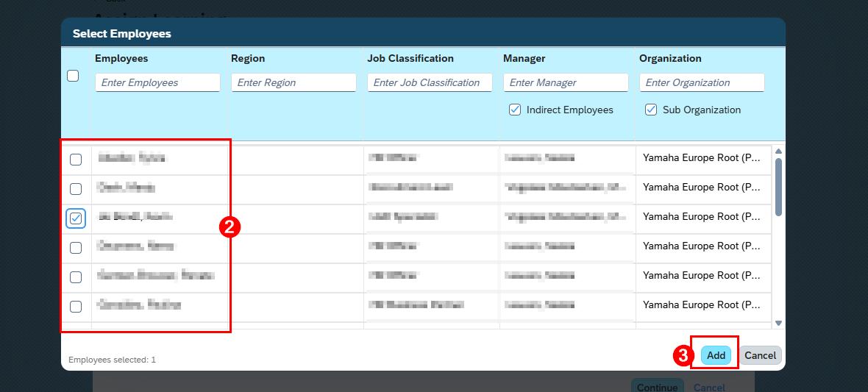Activate the Enter Manager filter field
868x392 pixels.
[566, 82]
